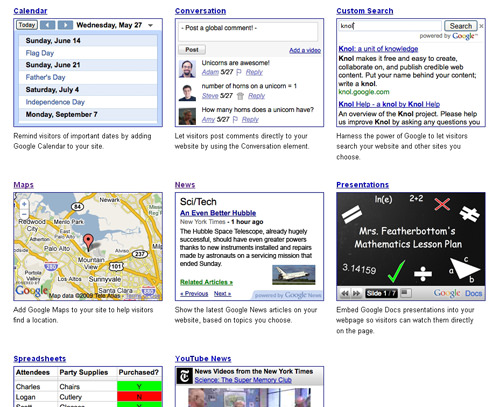Image resolution: width=500 pixels, height=407 pixels.
Task: Click the presentation menu icon beside slide counter
Action: pos(405,293)
